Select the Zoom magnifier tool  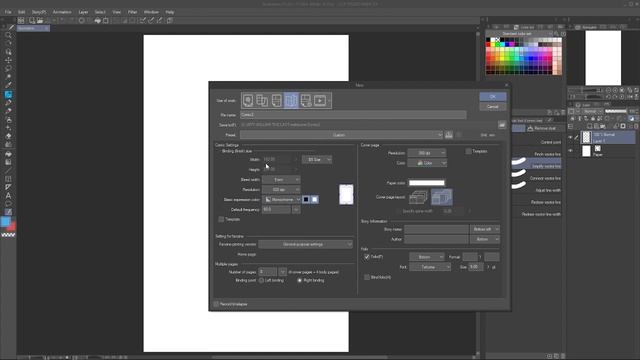(x=8, y=36)
